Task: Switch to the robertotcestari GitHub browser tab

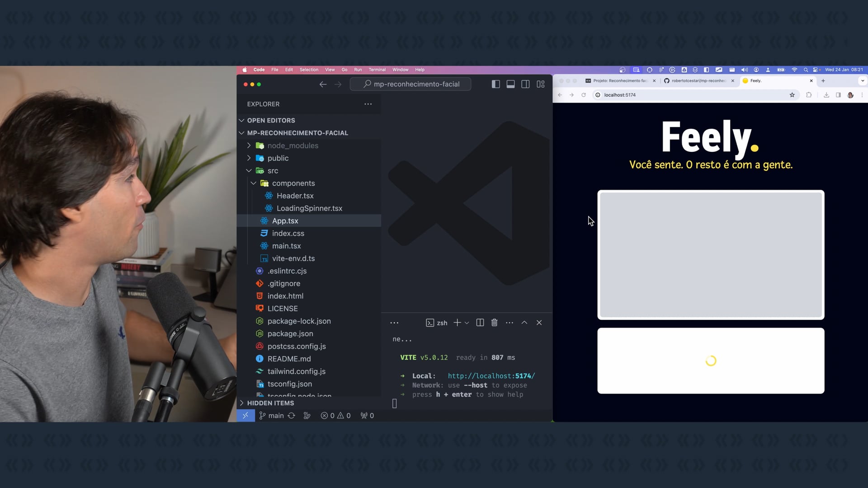Action: (x=698, y=81)
